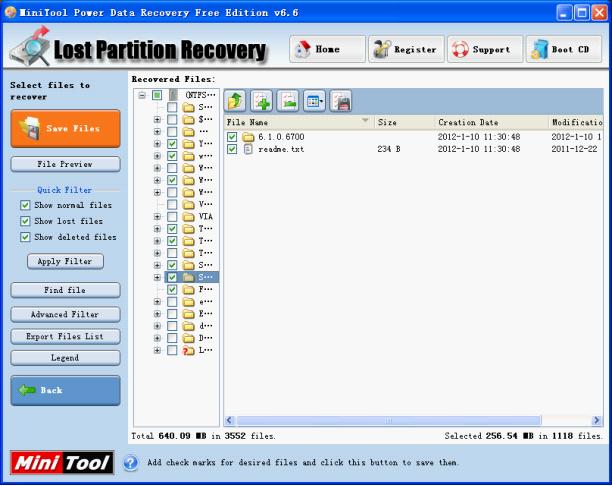Click the sort arrow in File Name header
The height and width of the screenshot is (486, 612).
[x=365, y=121]
